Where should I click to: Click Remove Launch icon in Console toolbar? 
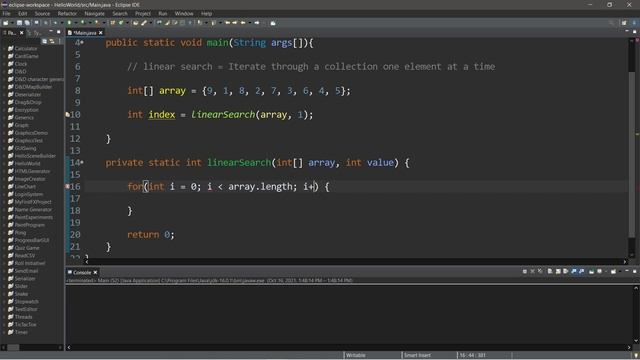pos(533,271)
